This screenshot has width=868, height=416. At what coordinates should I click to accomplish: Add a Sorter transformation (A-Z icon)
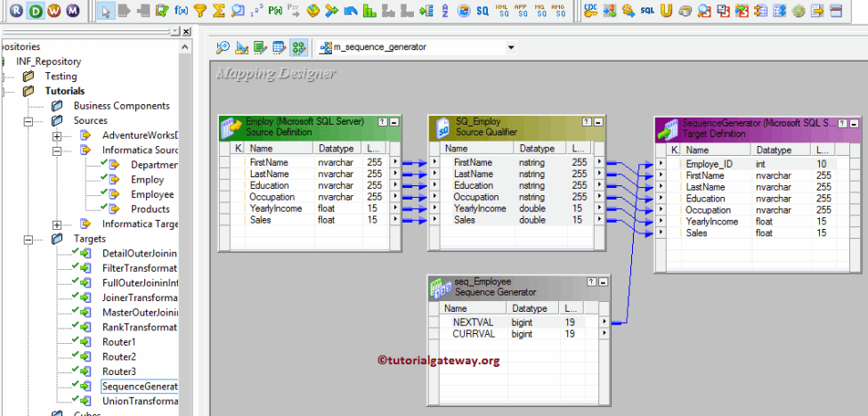[445, 10]
